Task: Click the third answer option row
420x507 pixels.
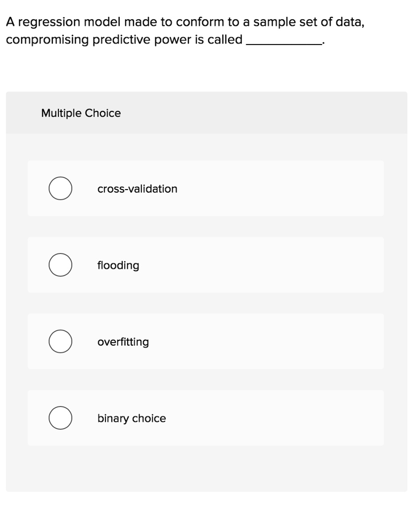Action: [206, 341]
